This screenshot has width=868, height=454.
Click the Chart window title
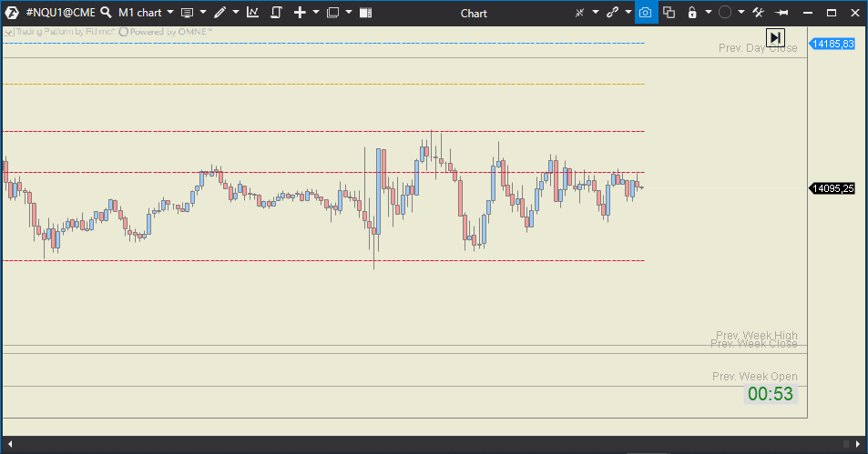pos(474,14)
